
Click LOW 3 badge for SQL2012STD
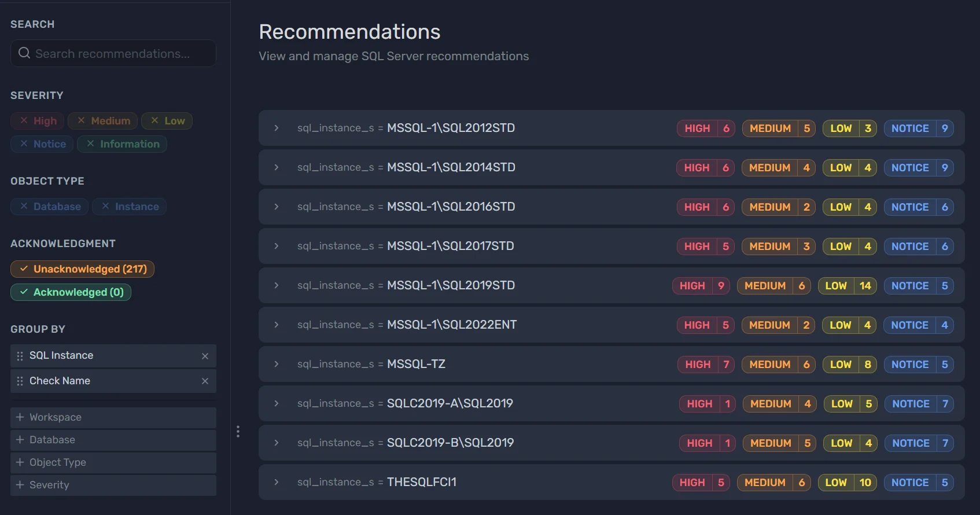pos(850,128)
